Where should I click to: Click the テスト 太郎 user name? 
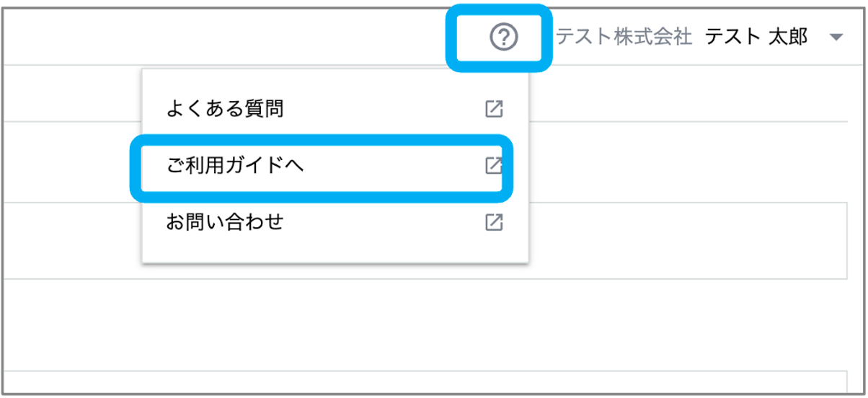(756, 37)
